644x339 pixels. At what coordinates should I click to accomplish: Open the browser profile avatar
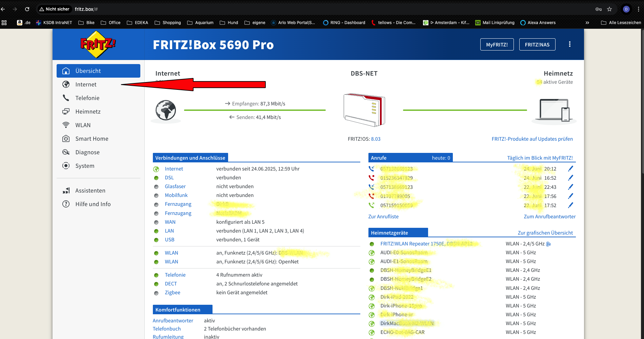click(x=626, y=9)
